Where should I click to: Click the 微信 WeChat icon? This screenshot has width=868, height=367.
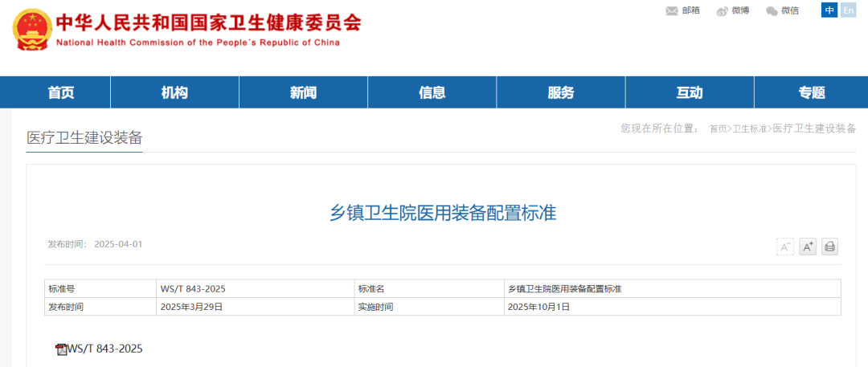(772, 10)
